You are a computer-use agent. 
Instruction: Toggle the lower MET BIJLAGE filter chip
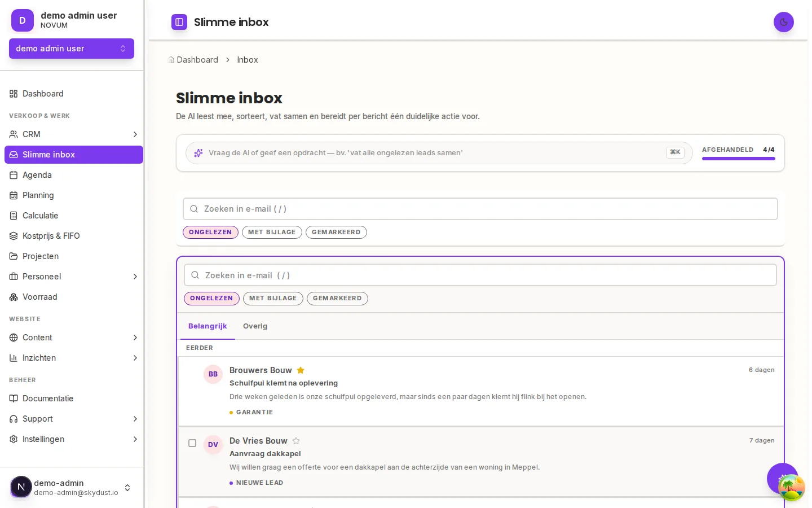pos(273,298)
